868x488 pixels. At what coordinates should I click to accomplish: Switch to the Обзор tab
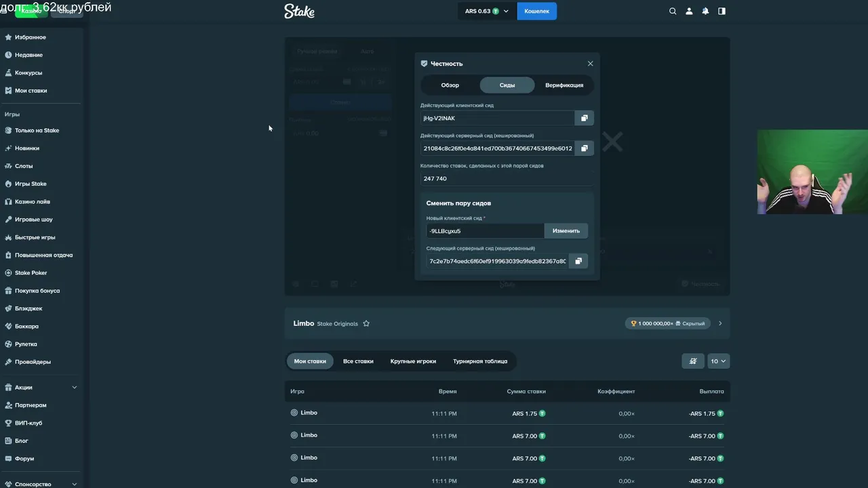click(x=450, y=85)
